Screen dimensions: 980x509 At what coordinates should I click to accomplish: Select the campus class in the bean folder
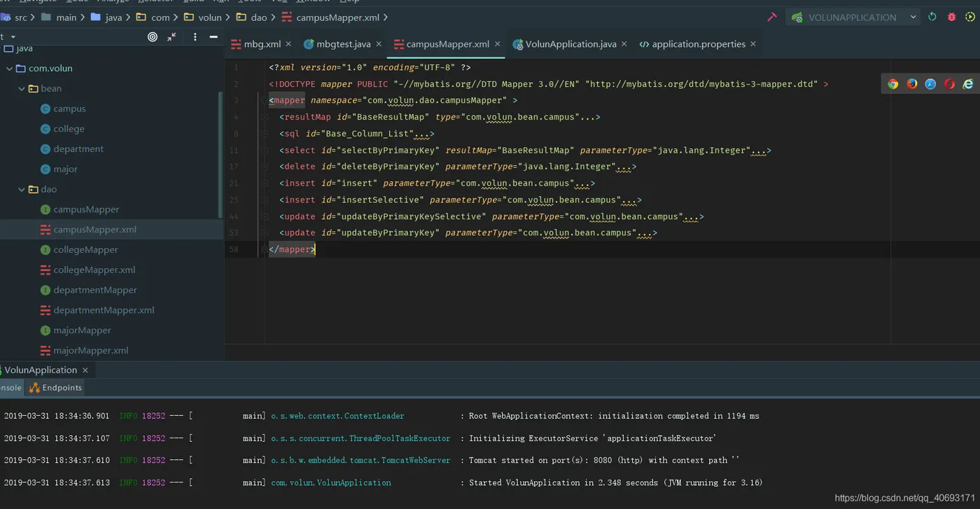coord(63,109)
